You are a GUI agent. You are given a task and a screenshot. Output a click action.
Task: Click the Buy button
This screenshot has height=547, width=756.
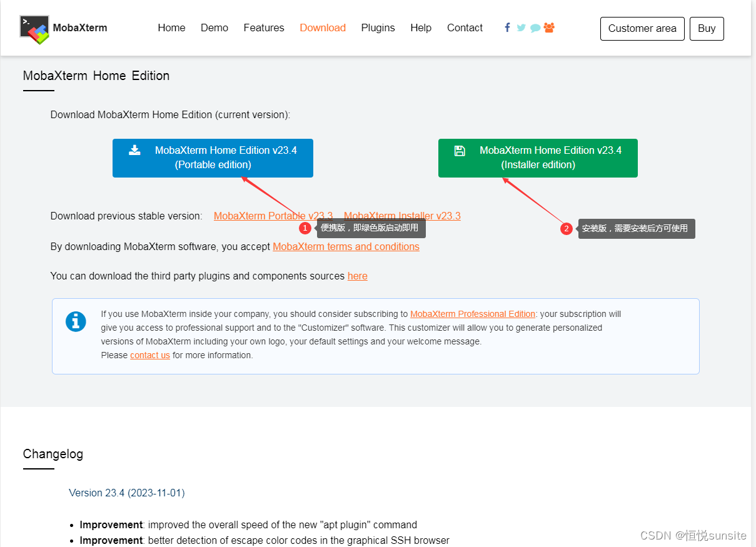pos(707,29)
